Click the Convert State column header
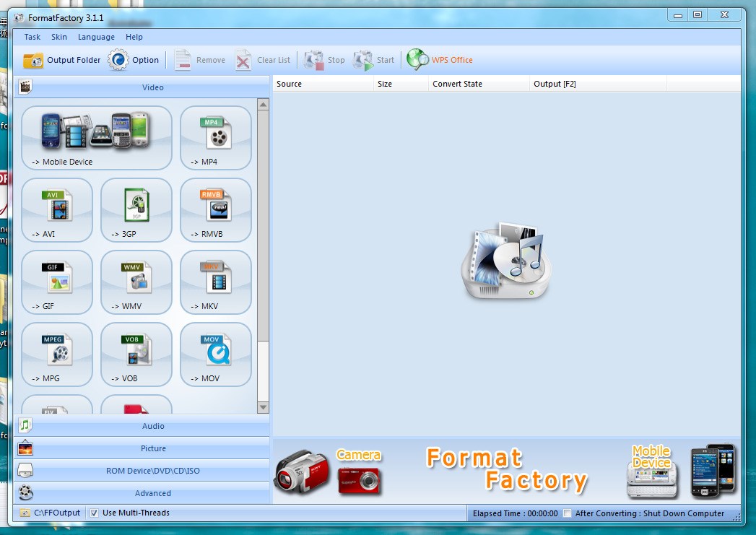 point(479,84)
